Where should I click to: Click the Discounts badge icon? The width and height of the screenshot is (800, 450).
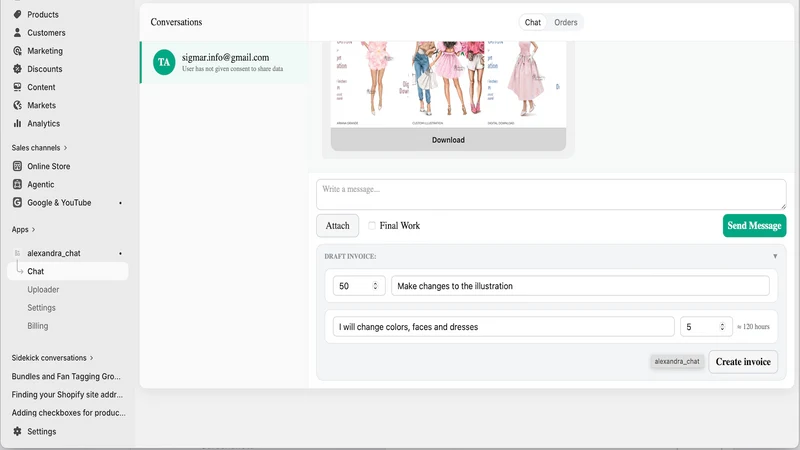click(x=17, y=69)
